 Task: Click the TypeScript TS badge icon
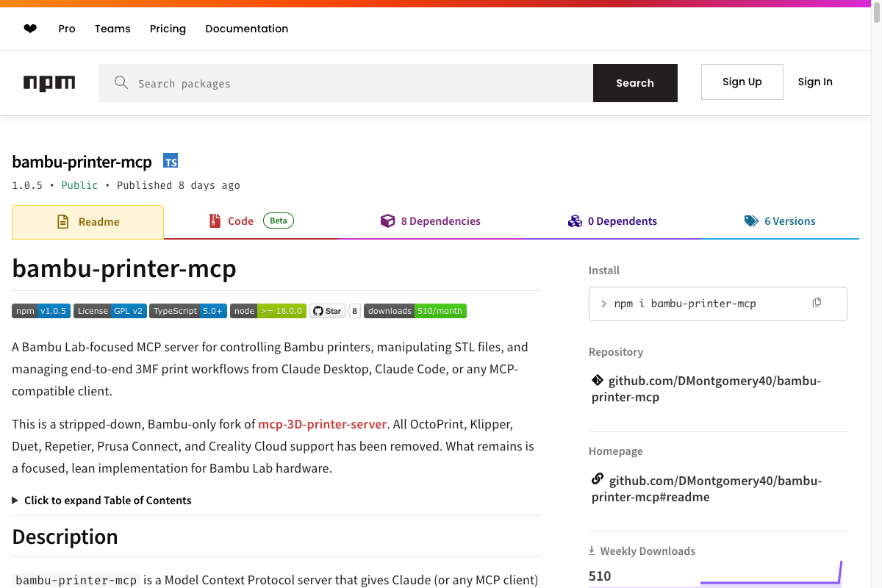[x=171, y=162]
